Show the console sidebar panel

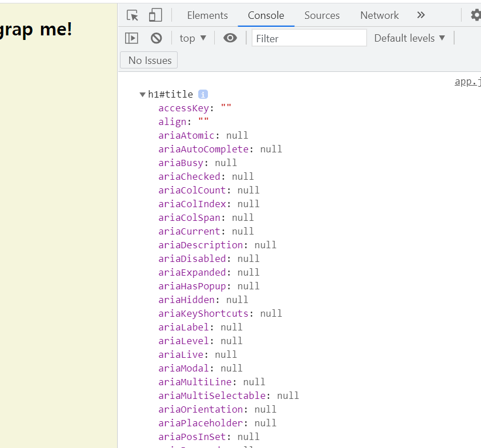131,38
